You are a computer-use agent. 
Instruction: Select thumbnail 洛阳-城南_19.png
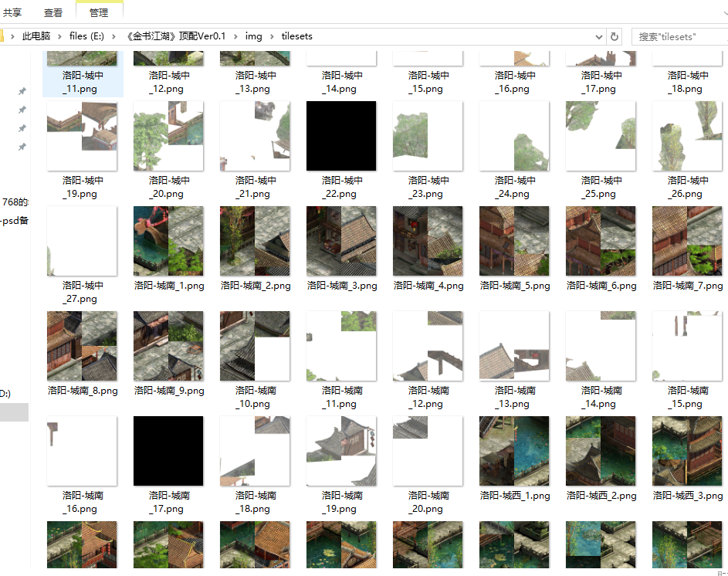click(x=341, y=451)
